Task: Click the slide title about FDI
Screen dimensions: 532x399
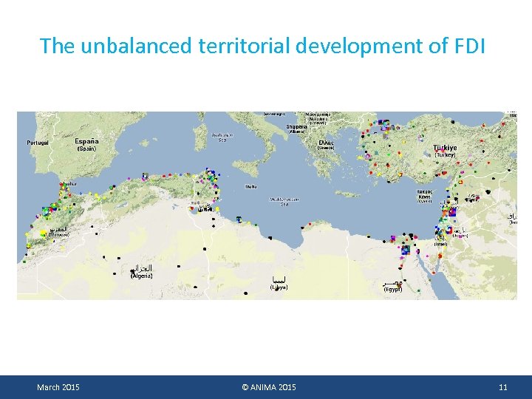Action: [262, 46]
